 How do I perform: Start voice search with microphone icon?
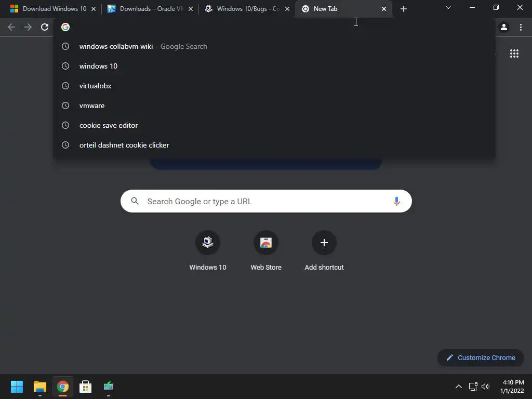(x=396, y=201)
